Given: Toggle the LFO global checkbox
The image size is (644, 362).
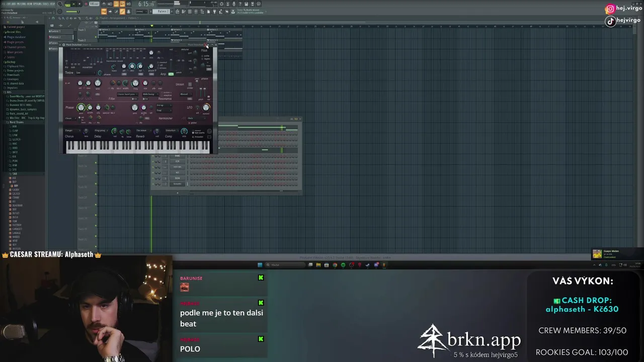Looking at the screenshot, I should click(x=192, y=123).
